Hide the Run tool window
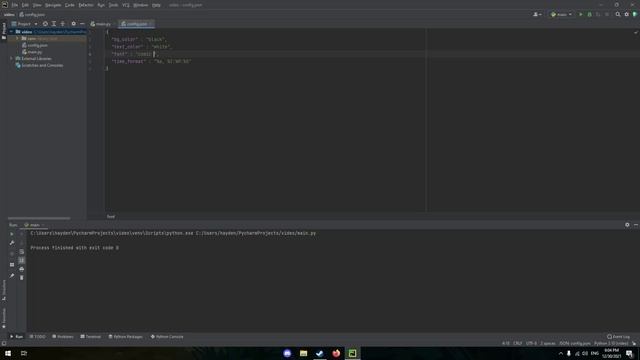 pos(636,225)
